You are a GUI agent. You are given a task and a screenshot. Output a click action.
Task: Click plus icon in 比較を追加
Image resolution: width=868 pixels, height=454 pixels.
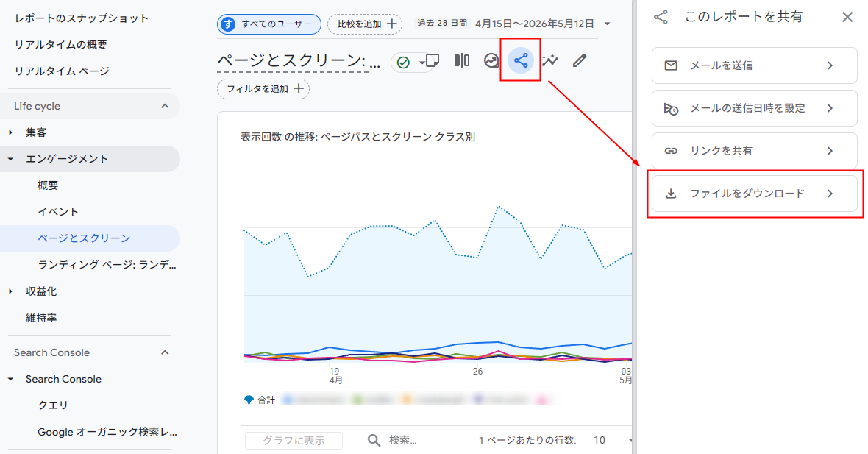pyautogui.click(x=391, y=24)
